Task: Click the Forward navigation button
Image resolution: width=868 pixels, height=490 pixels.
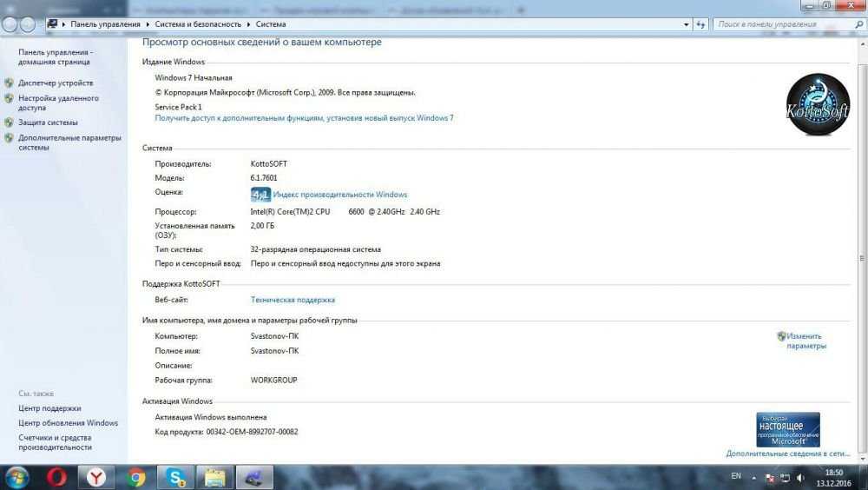Action: click(x=28, y=24)
